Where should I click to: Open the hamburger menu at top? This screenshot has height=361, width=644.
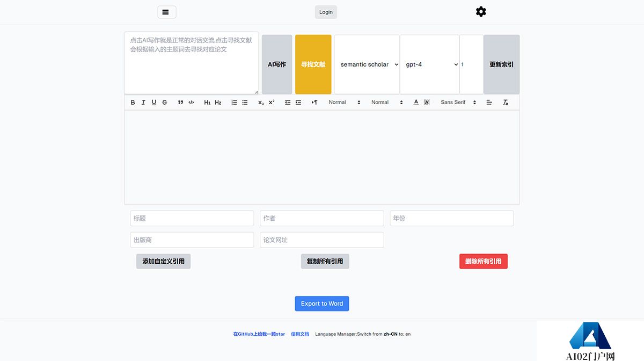coord(167,12)
